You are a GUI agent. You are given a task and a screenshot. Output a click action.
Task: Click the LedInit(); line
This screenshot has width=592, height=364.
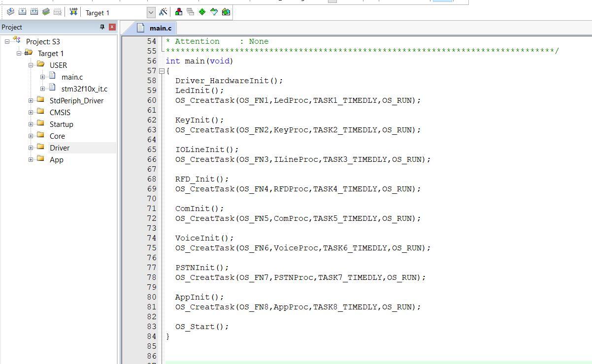coord(199,91)
